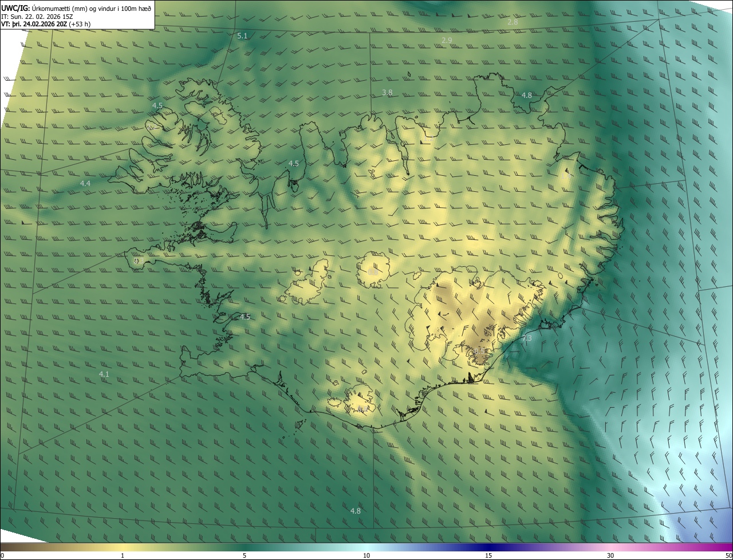Pick the value label "3.8" off the north coast
The height and width of the screenshot is (560, 733).
click(387, 93)
